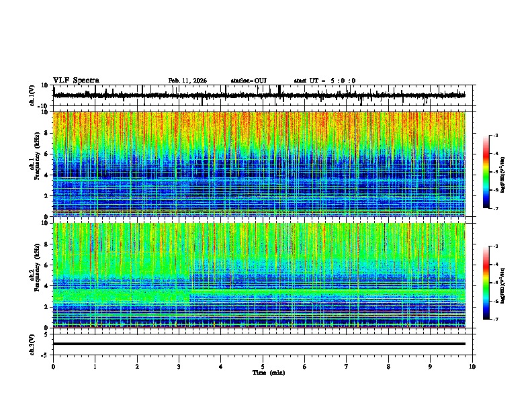This screenshot has height=411, width=532.
Task: Click time axis tick label "3"
Action: point(179,367)
